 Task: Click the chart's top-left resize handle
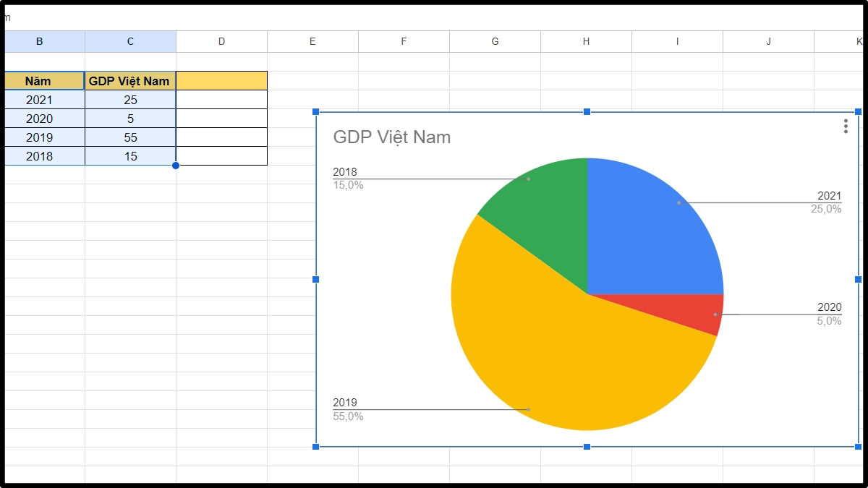coord(315,111)
